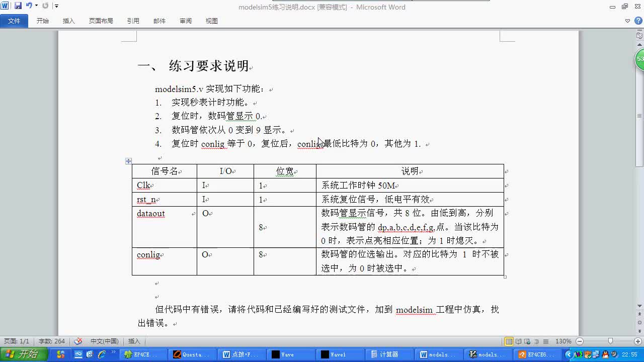644x362 pixels.
Task: Click the Save icon in the quick access toolbar
Action: click(x=18, y=6)
